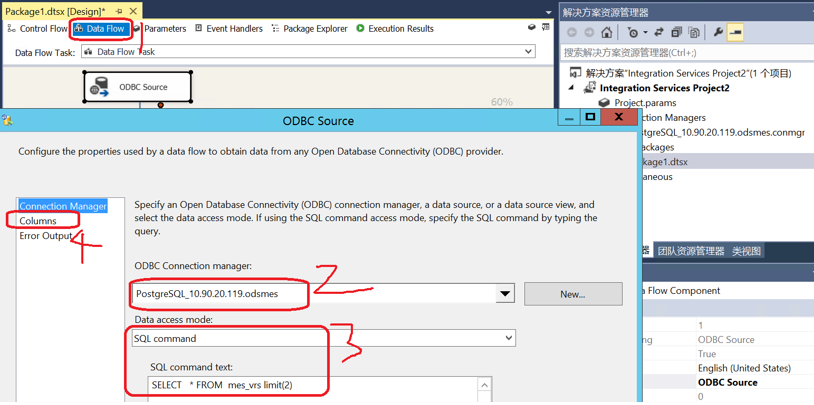Click Sync with Active Document icon
Image resolution: width=814 pixels, height=405 pixels.
pyautogui.click(x=659, y=32)
